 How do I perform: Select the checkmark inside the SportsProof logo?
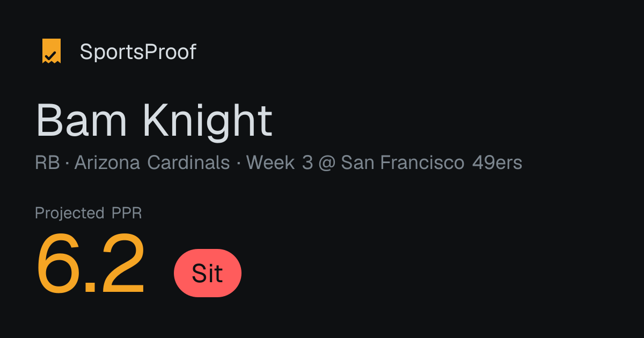tap(51, 55)
